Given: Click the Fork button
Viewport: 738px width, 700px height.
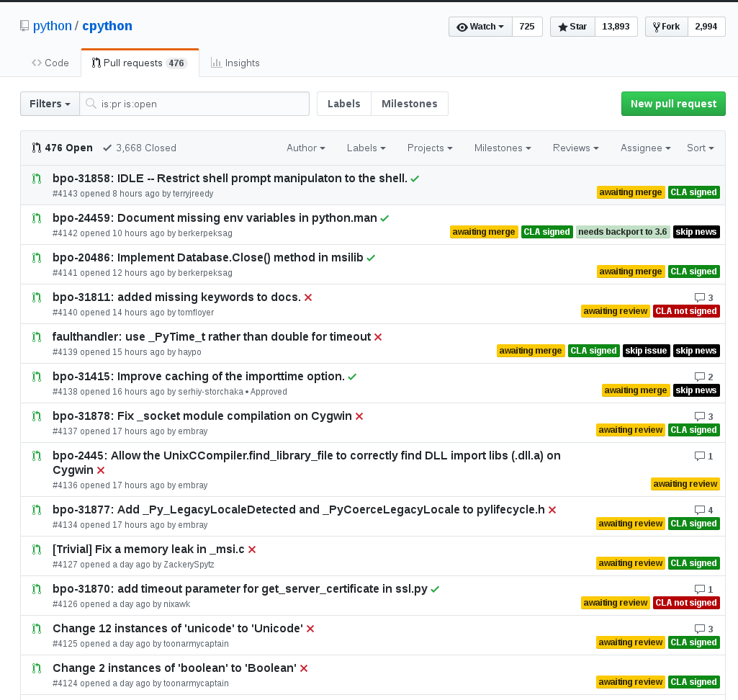Looking at the screenshot, I should tap(667, 27).
